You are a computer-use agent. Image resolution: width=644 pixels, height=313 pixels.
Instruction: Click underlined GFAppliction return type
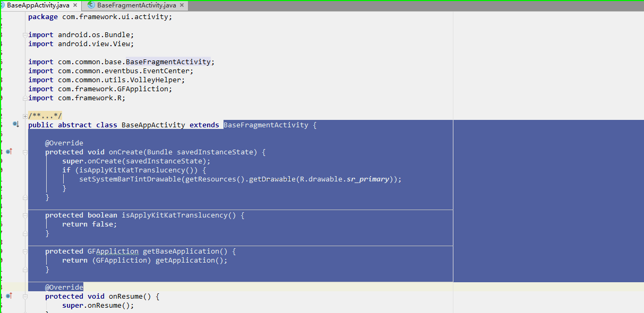click(113, 251)
